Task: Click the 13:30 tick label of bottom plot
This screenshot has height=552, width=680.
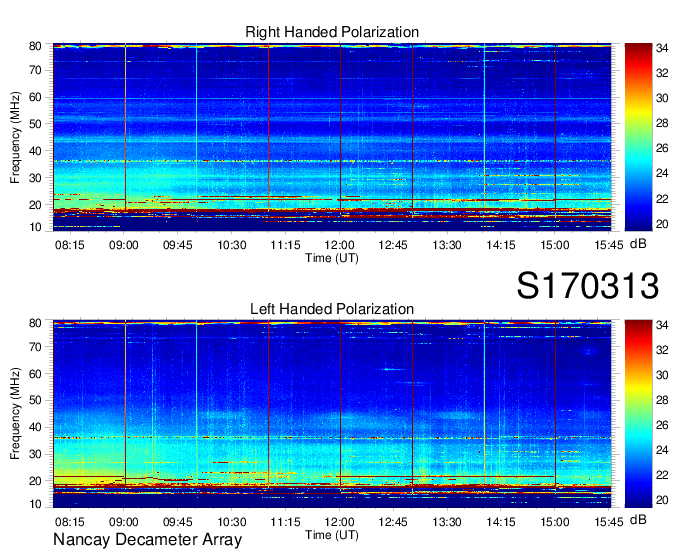Action: coord(447,522)
